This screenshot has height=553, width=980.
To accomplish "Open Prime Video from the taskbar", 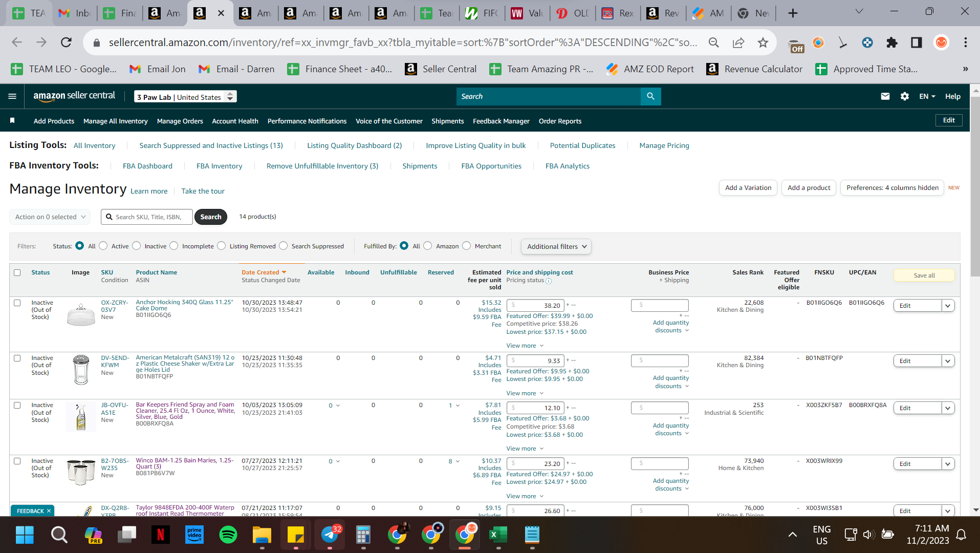I will coord(194,535).
